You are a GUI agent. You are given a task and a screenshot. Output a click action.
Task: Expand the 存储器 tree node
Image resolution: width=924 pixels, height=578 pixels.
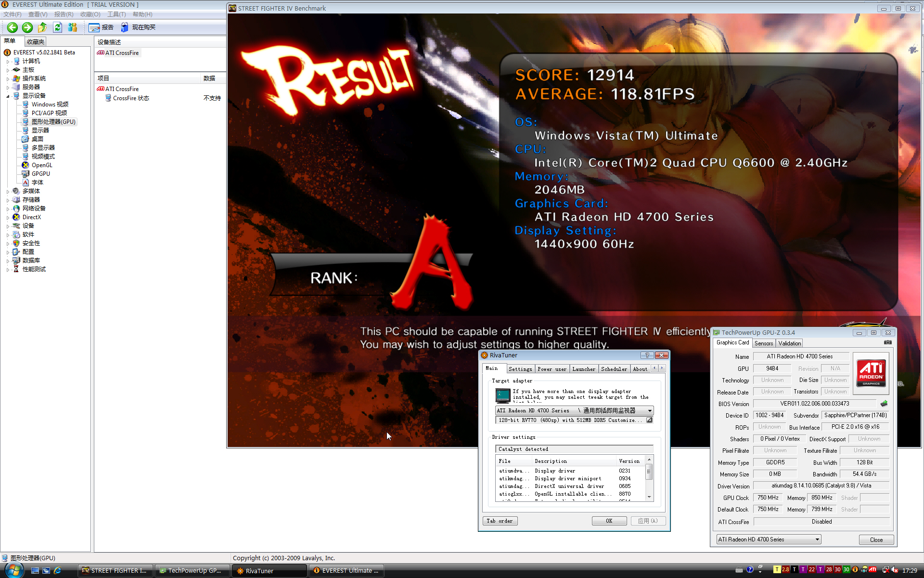[x=8, y=200]
